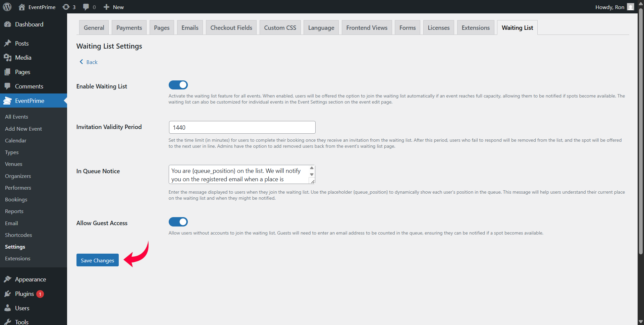This screenshot has height=325, width=644.
Task: Open Bookings in the EventPrime submenu
Action: click(x=16, y=200)
